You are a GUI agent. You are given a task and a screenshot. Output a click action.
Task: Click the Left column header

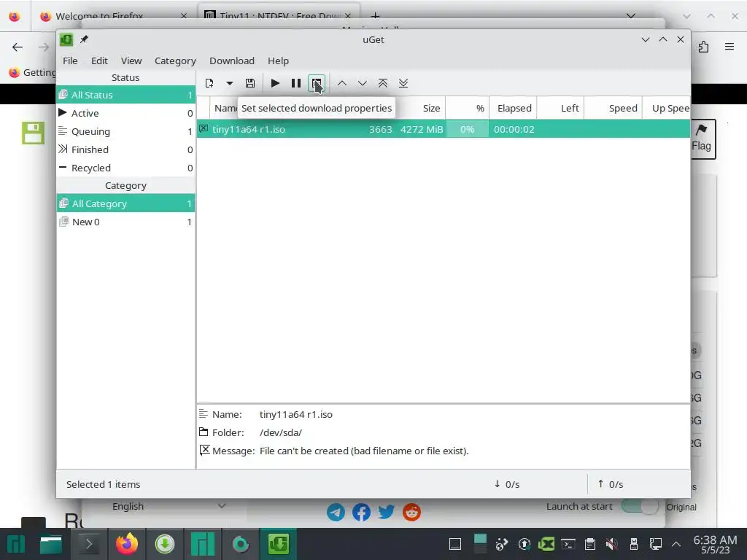pyautogui.click(x=561, y=108)
